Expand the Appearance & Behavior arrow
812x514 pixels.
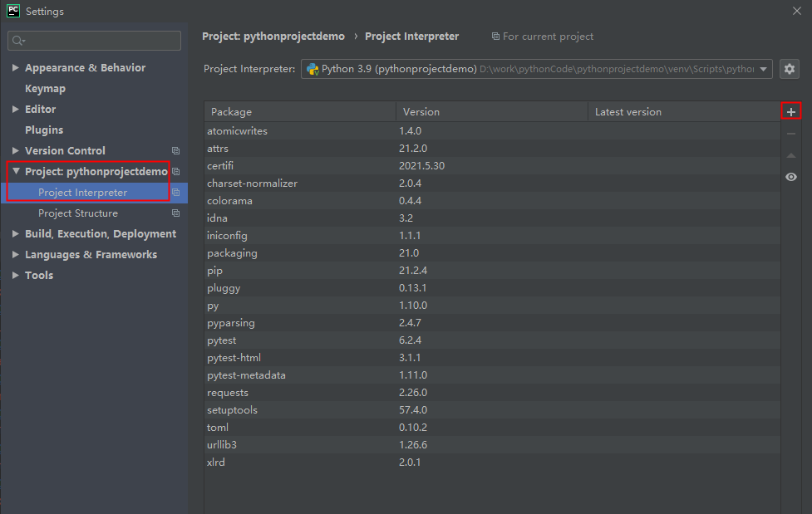pyautogui.click(x=16, y=67)
